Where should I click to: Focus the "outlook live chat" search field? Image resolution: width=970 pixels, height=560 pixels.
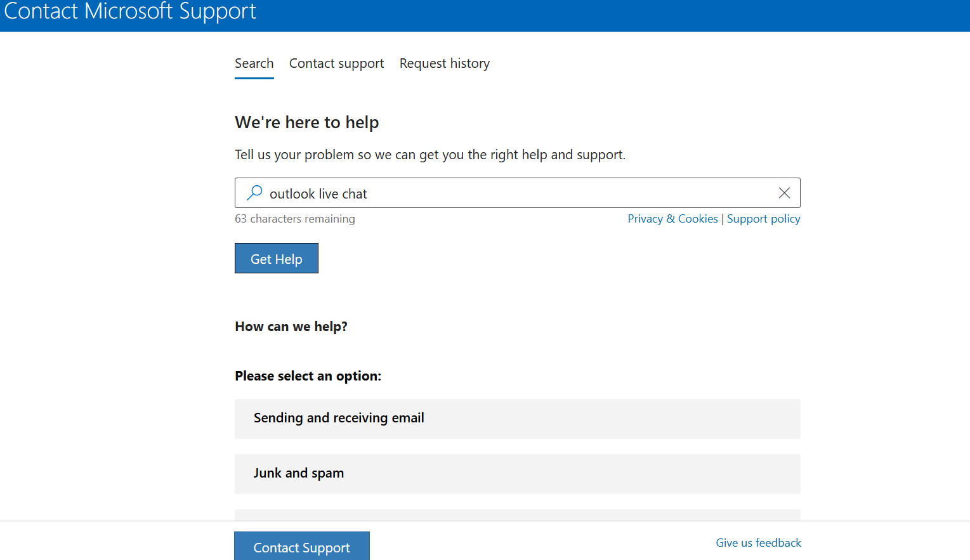coord(518,193)
